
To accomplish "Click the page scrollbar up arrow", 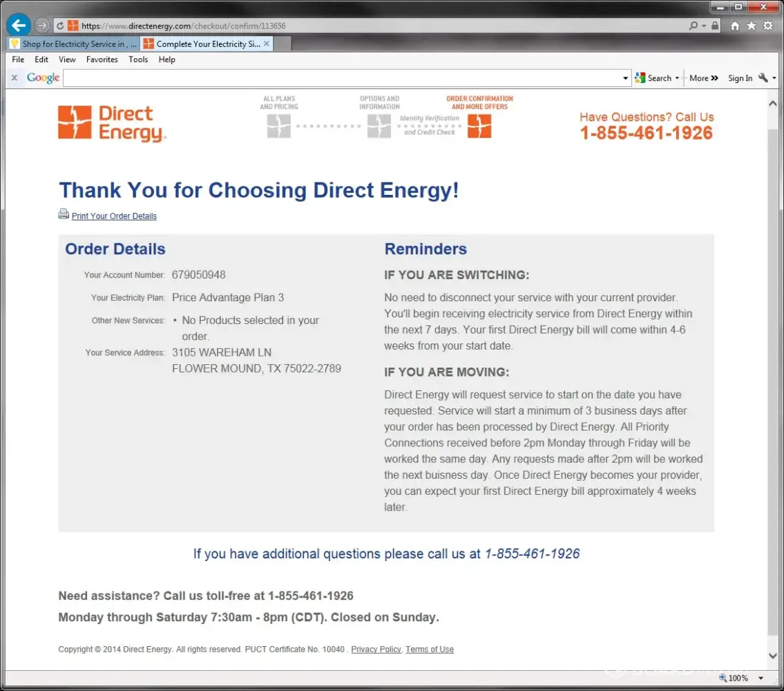I will point(772,104).
